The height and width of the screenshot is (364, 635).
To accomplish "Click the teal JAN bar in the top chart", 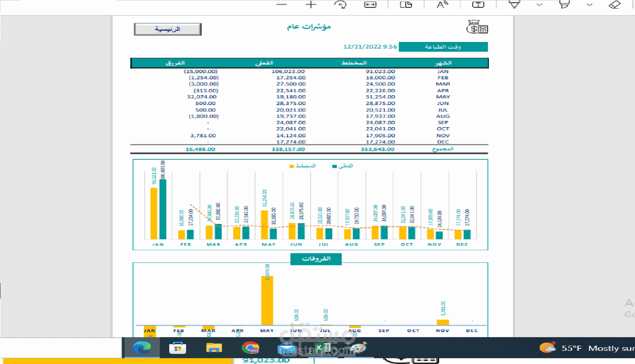I will (163, 209).
